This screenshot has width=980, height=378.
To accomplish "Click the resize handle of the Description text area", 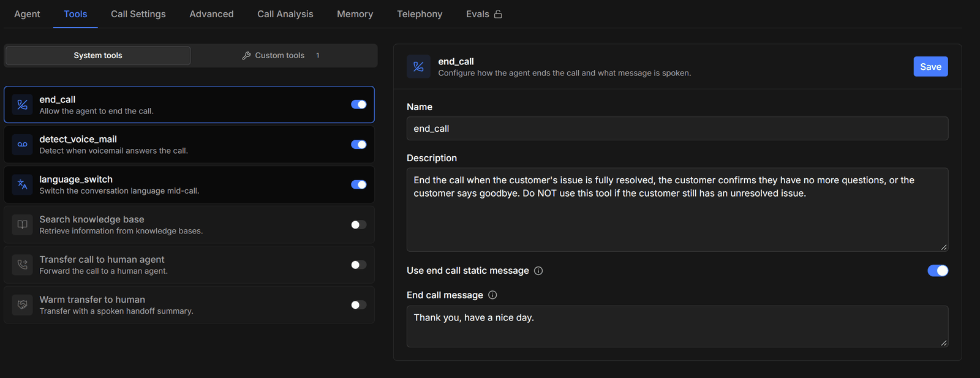I will [944, 247].
